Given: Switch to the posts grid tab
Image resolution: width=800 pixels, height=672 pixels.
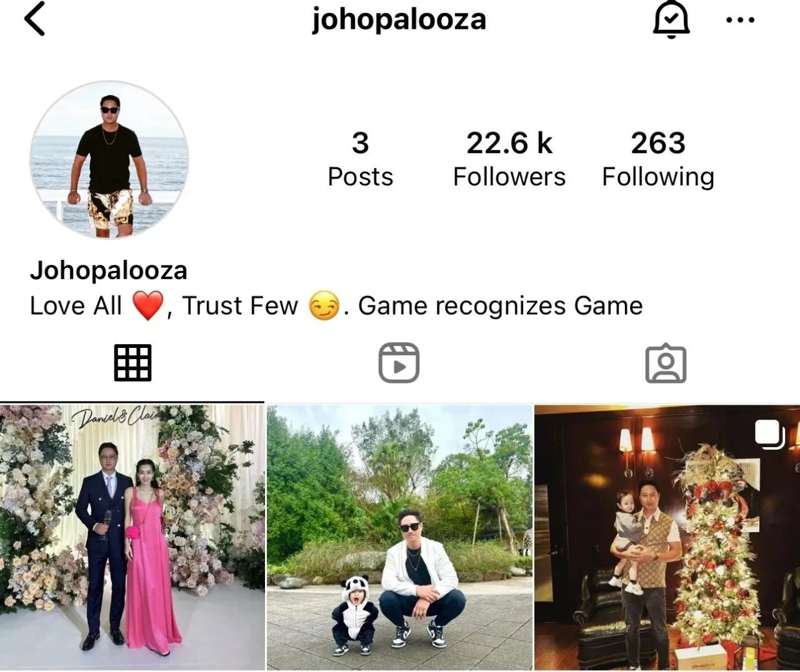Looking at the screenshot, I should pyautogui.click(x=132, y=363).
